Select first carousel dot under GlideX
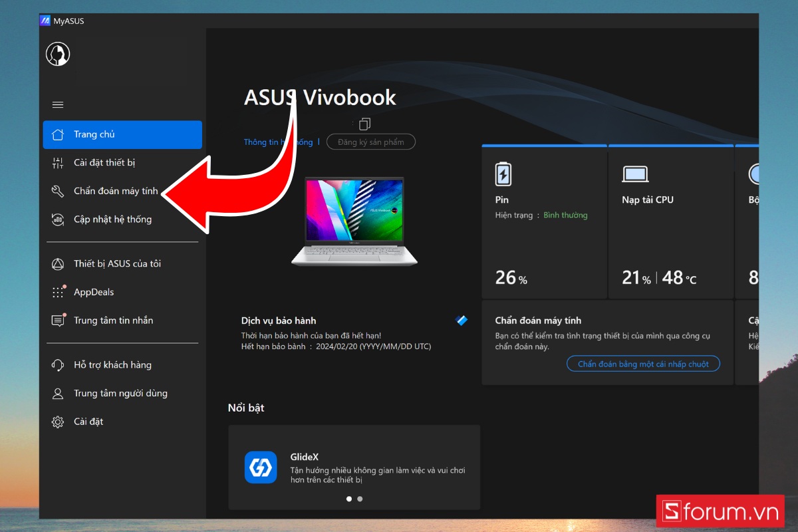Image resolution: width=798 pixels, height=532 pixels. [349, 499]
